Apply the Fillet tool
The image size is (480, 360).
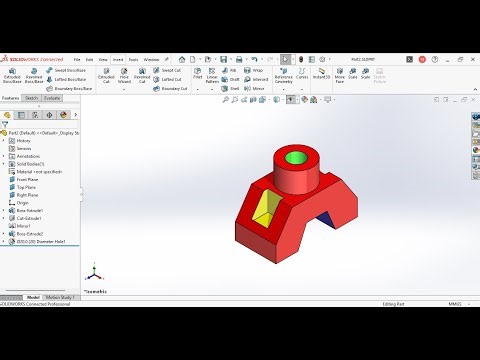[x=198, y=73]
